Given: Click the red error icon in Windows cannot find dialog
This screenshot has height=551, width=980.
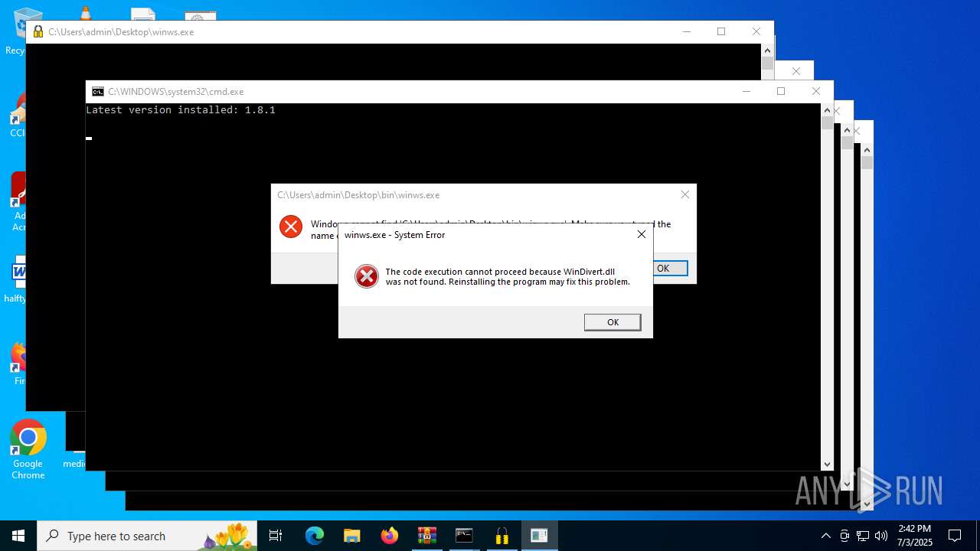Looking at the screenshot, I should tap(291, 226).
